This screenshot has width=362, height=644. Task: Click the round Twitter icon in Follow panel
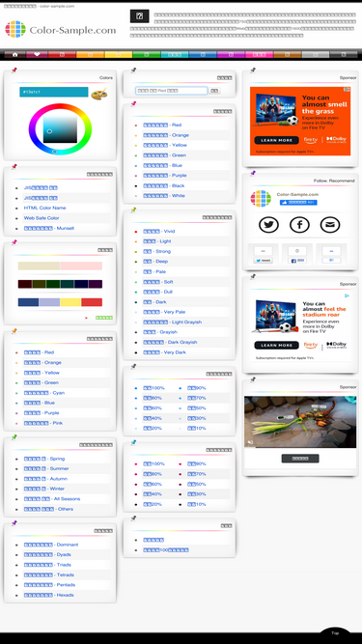268,225
